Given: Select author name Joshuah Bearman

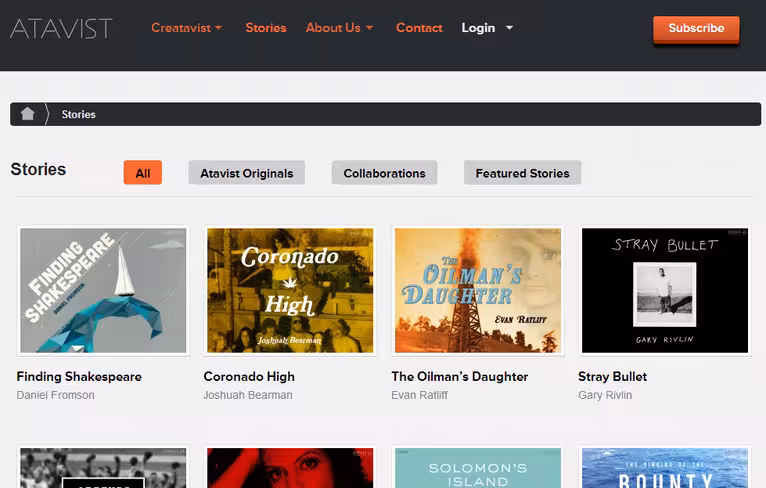Looking at the screenshot, I should [x=248, y=395].
